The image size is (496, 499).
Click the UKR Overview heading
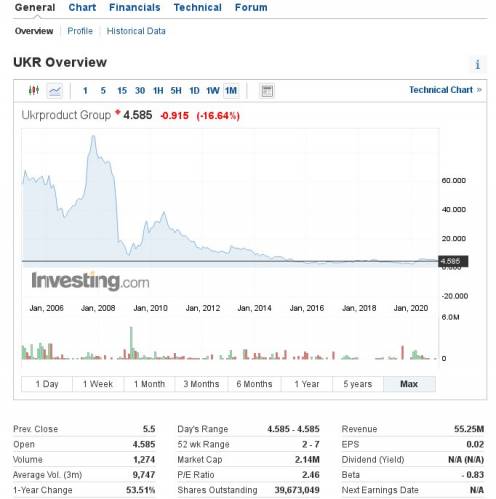(60, 62)
